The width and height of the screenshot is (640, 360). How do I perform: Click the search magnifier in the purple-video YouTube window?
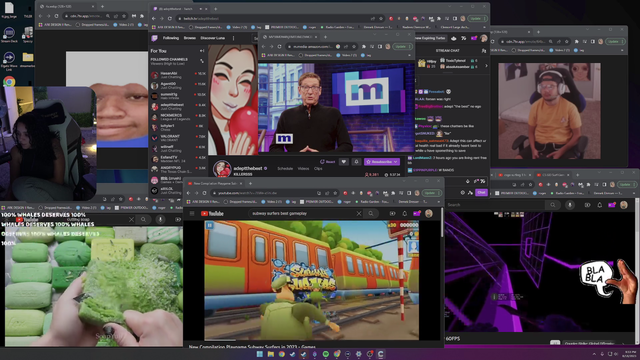(x=553, y=205)
